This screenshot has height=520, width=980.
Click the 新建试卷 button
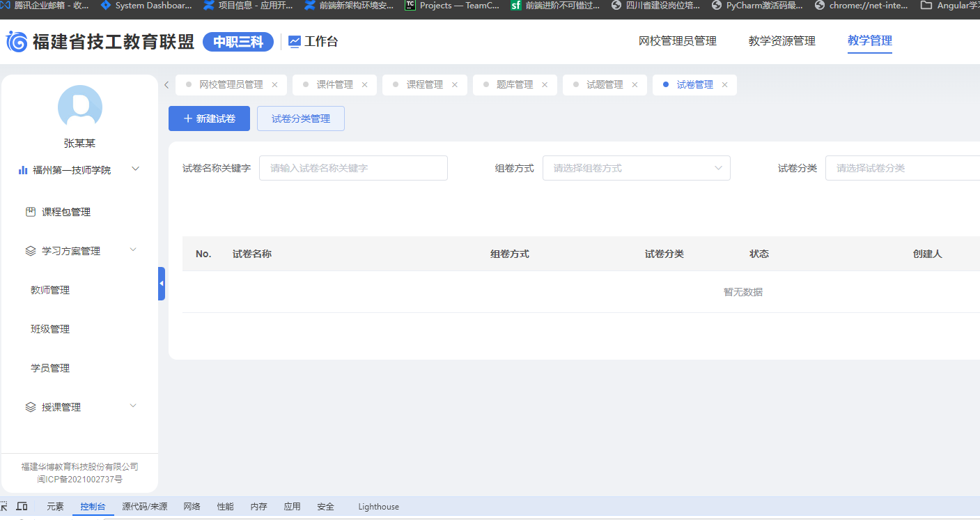pos(209,118)
